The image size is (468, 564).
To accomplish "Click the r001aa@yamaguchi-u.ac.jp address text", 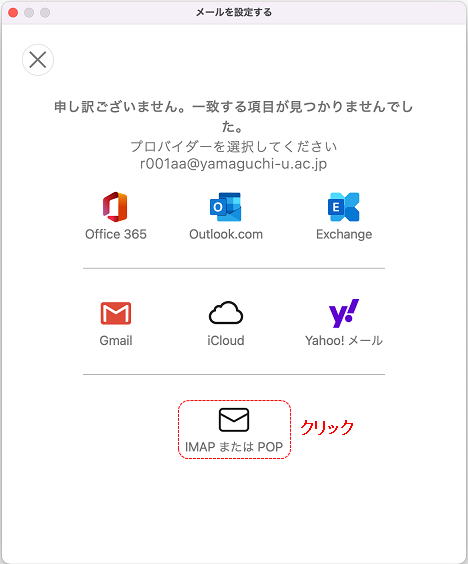I will point(233,164).
